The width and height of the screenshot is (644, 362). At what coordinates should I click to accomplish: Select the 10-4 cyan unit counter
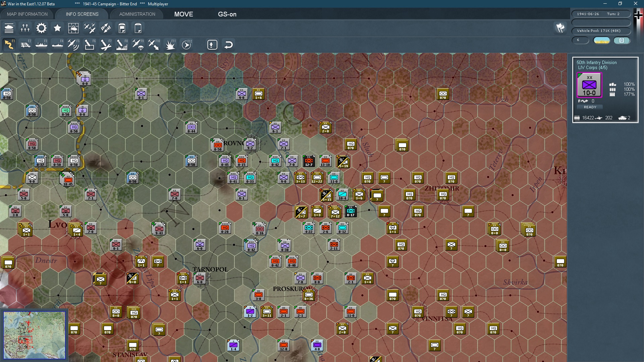point(342,194)
